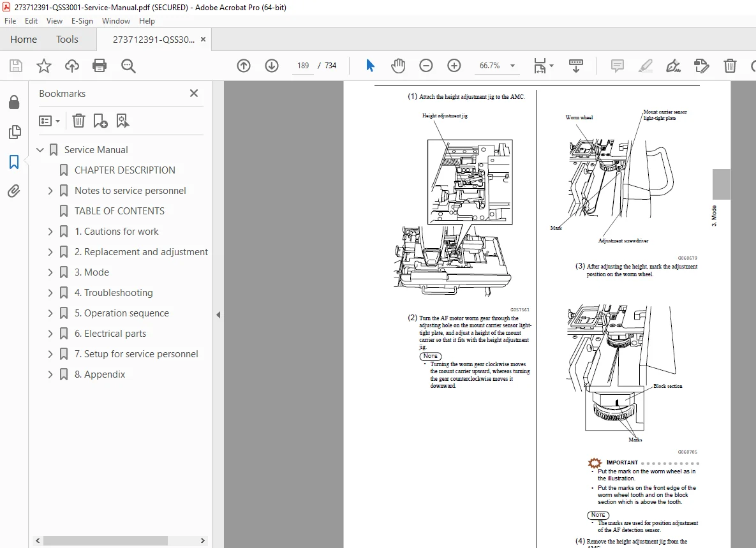756x548 pixels.
Task: Close the 273712391-QSS30 document tab
Action: coord(203,40)
